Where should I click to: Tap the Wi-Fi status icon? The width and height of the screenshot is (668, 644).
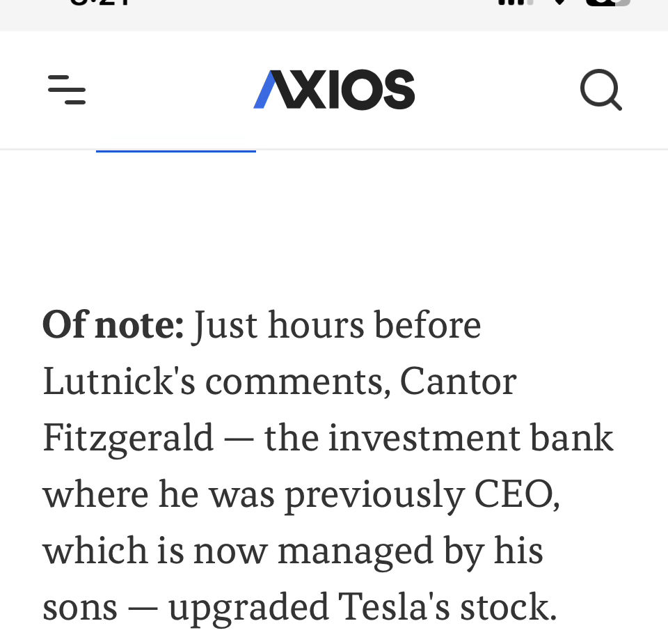click(560, 3)
